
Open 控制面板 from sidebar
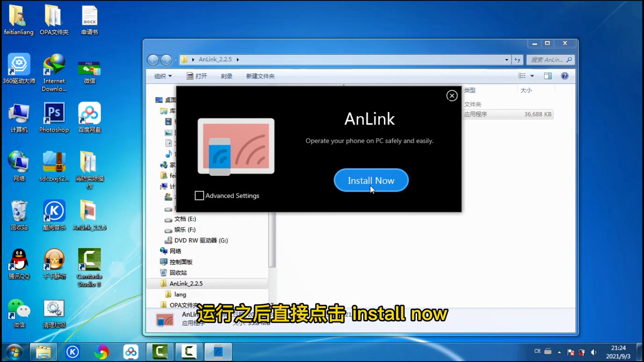181,262
